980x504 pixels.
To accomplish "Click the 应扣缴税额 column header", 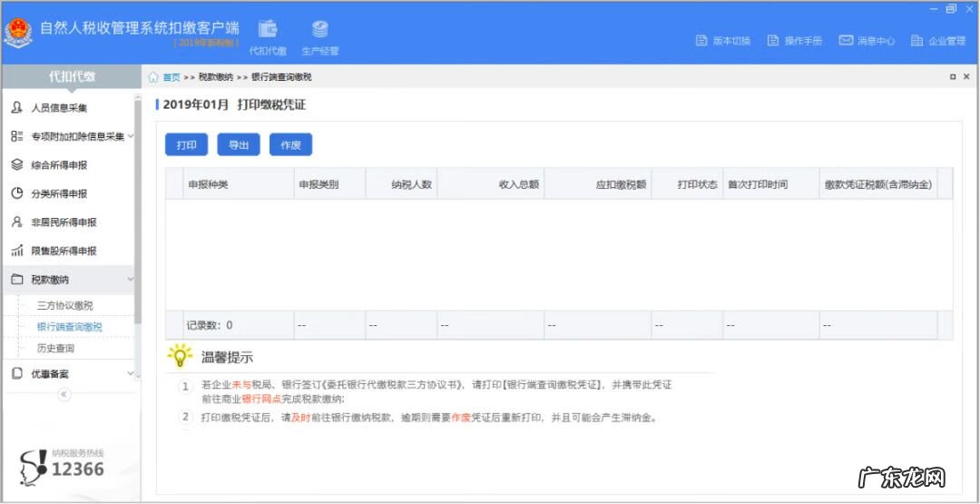I will tap(597, 184).
